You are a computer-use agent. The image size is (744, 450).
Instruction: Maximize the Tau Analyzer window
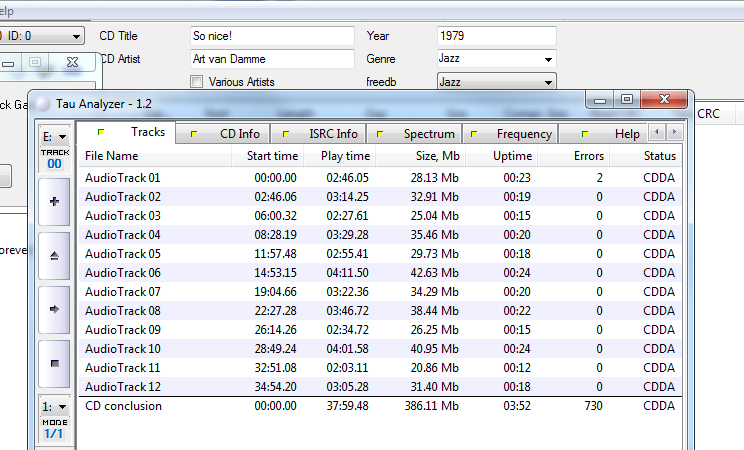click(x=627, y=100)
